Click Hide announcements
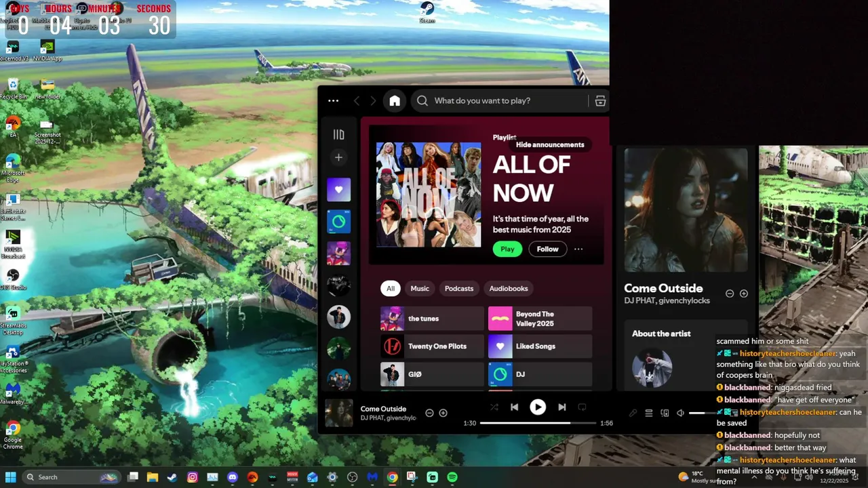 coord(550,144)
